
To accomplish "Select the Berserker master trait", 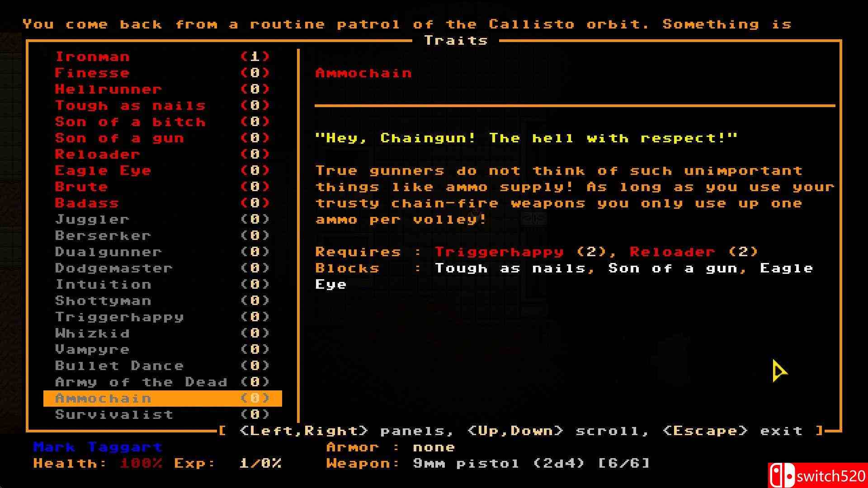I will click(x=103, y=236).
